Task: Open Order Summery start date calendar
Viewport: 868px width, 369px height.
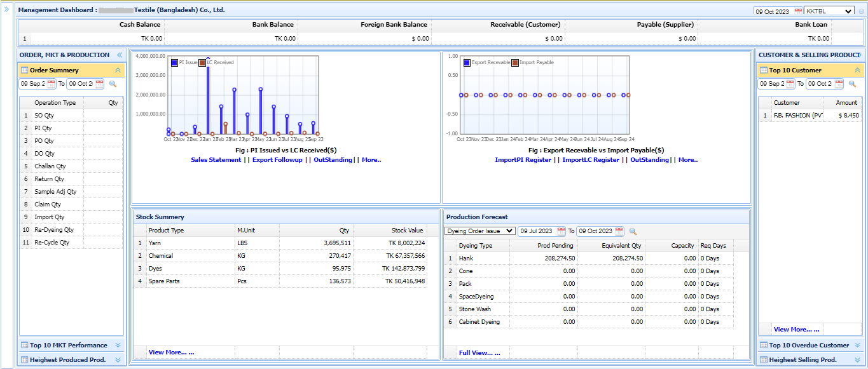Action: (x=51, y=84)
